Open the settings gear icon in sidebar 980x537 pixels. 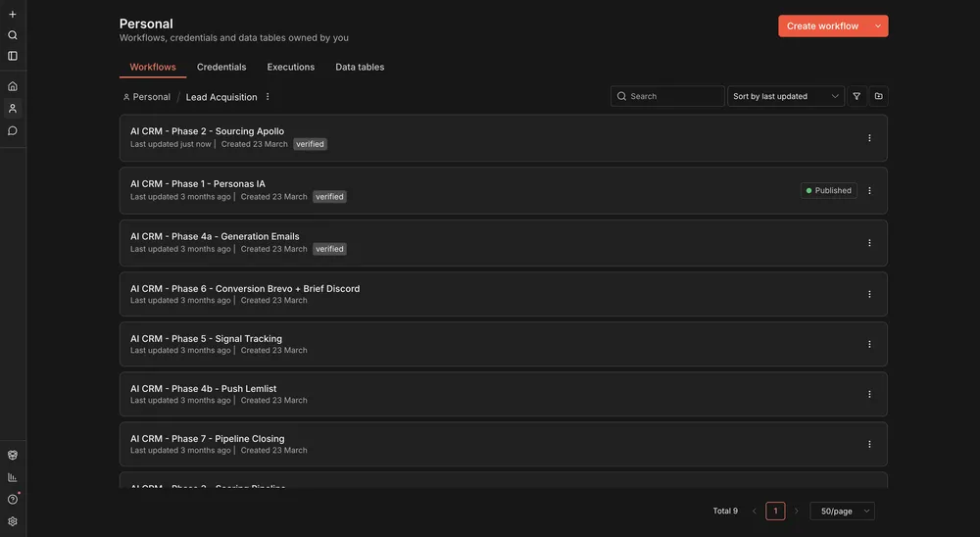tap(13, 521)
